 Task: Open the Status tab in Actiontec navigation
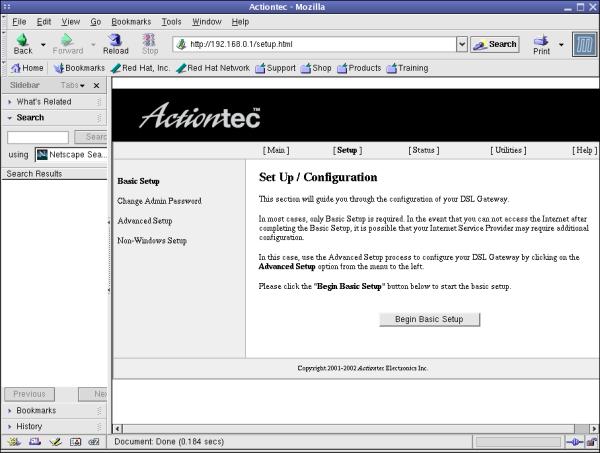pos(424,150)
